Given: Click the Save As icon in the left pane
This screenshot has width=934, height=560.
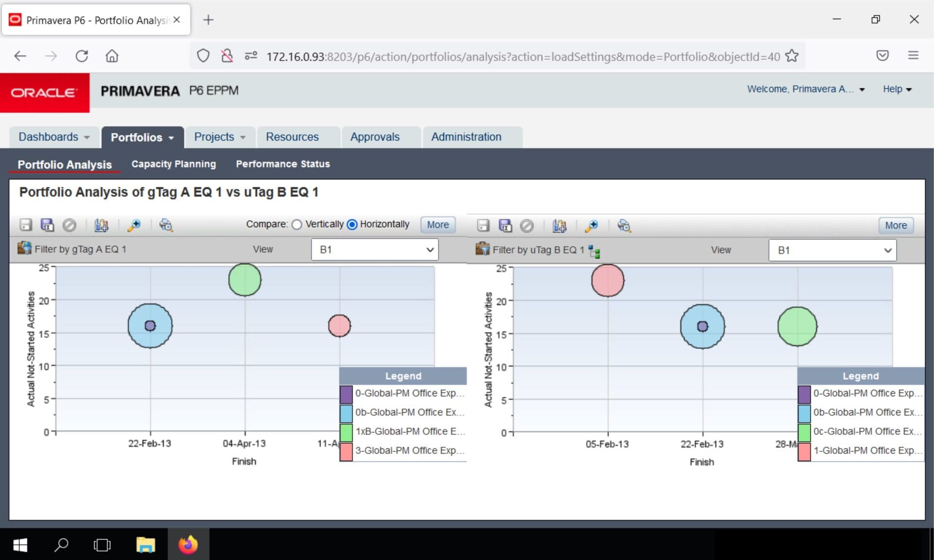Looking at the screenshot, I should pos(47,225).
